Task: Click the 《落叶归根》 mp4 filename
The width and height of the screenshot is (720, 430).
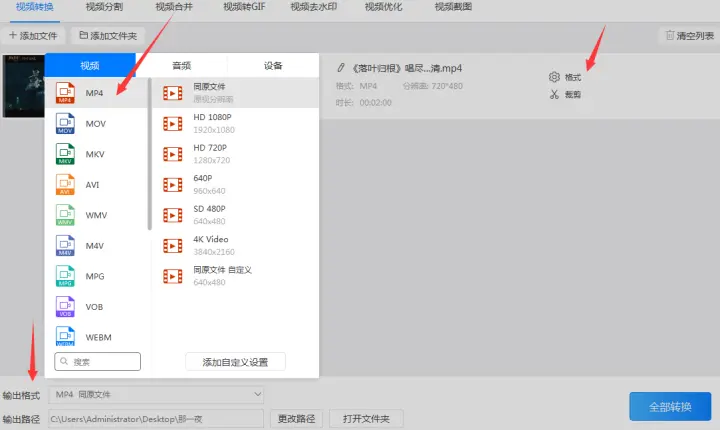Action: [x=406, y=68]
